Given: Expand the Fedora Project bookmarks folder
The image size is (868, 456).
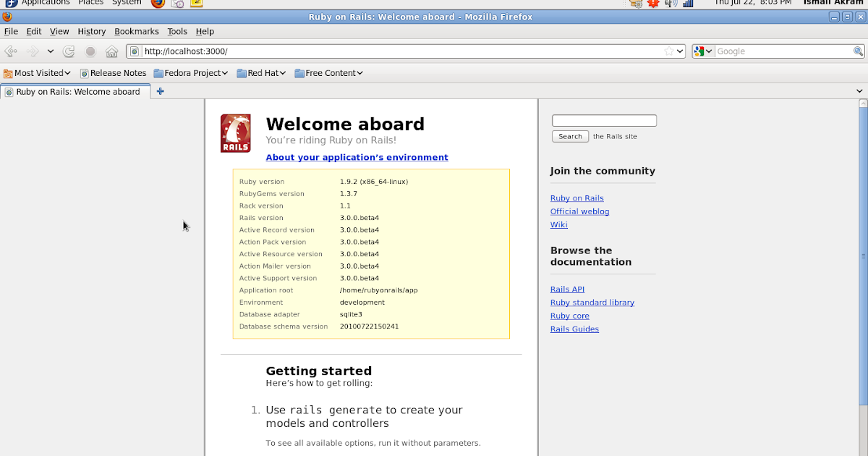Looking at the screenshot, I should point(191,73).
